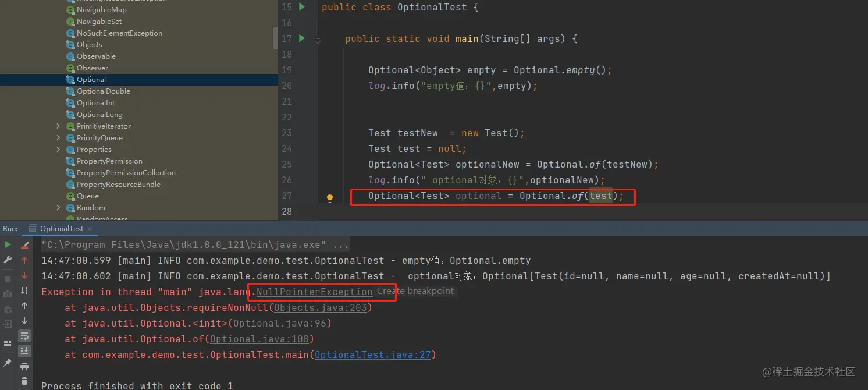Viewport: 868px width, 390px height.
Task: Open Optional.java:96 stack trace link
Action: click(279, 323)
